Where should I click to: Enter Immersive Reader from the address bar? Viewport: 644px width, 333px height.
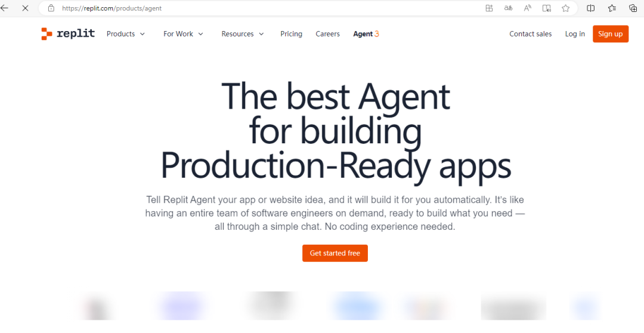pyautogui.click(x=546, y=8)
